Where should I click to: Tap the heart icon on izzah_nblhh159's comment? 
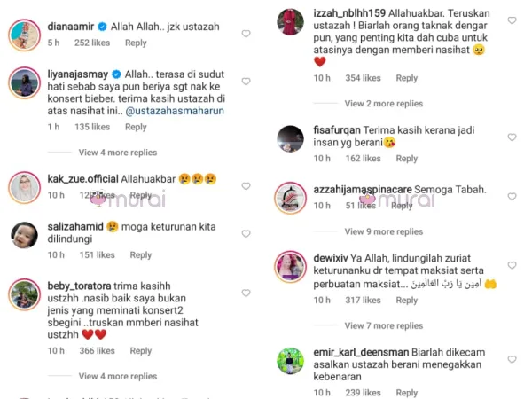tap(512, 20)
